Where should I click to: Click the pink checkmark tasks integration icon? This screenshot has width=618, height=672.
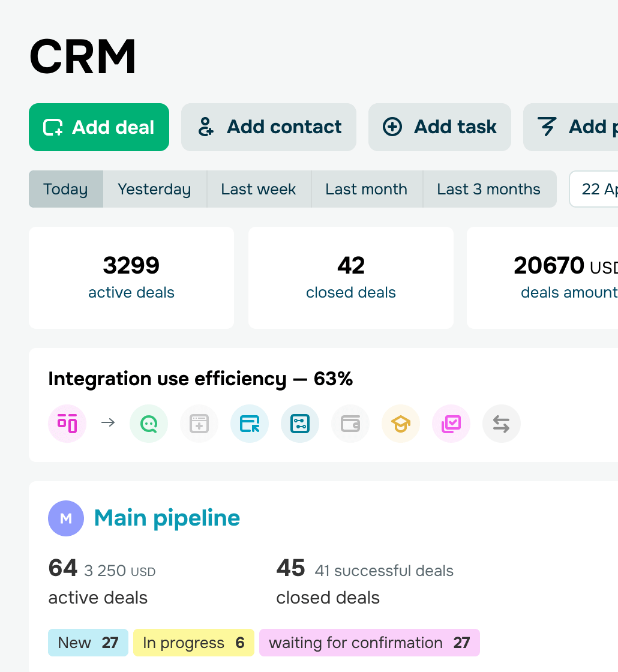451,424
